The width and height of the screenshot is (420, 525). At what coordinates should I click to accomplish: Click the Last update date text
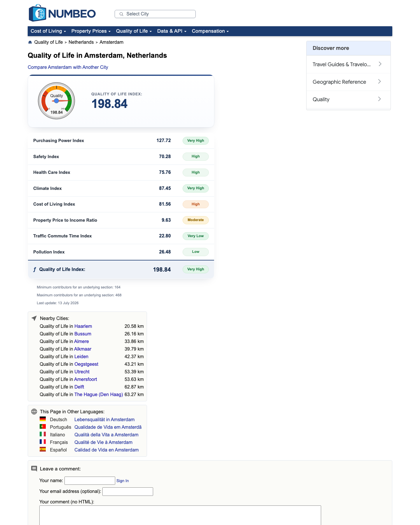(x=58, y=303)
